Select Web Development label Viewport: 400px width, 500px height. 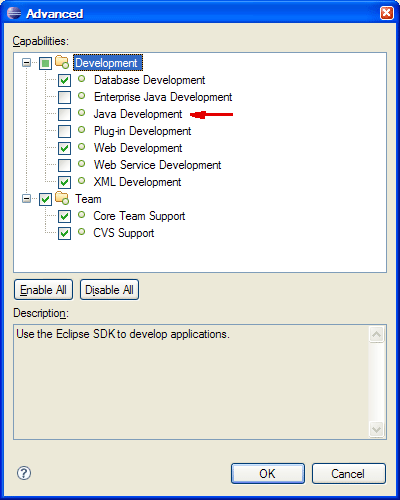138,148
